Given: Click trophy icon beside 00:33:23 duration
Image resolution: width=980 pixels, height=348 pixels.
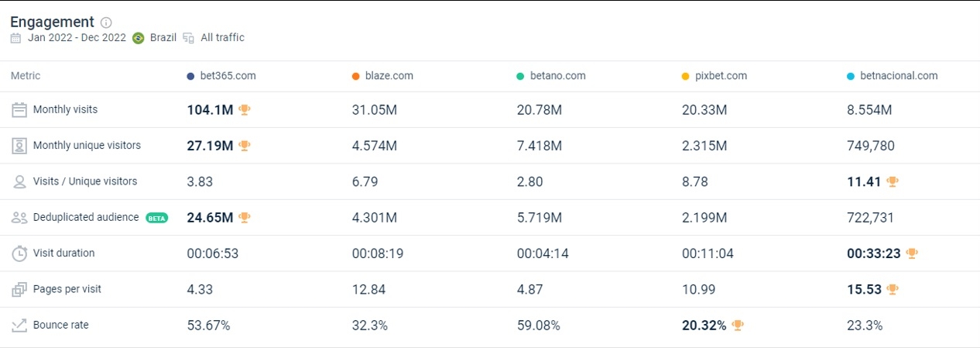Looking at the screenshot, I should pyautogui.click(x=912, y=253).
